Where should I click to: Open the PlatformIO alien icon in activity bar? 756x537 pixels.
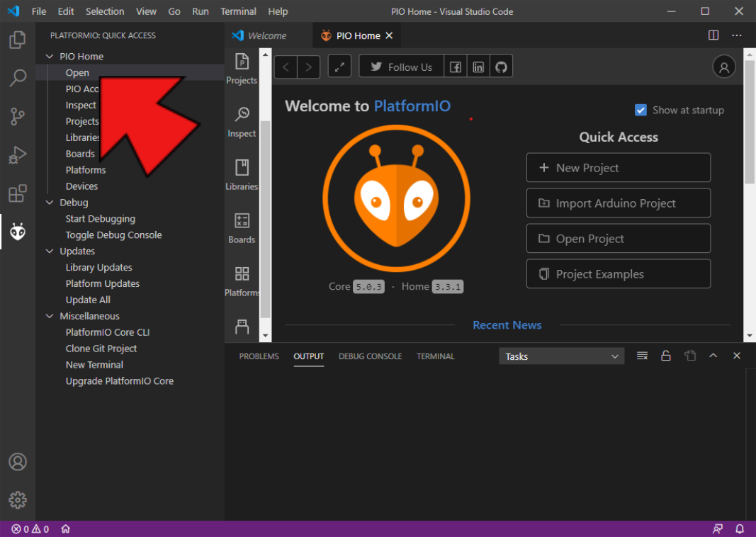coord(18,231)
